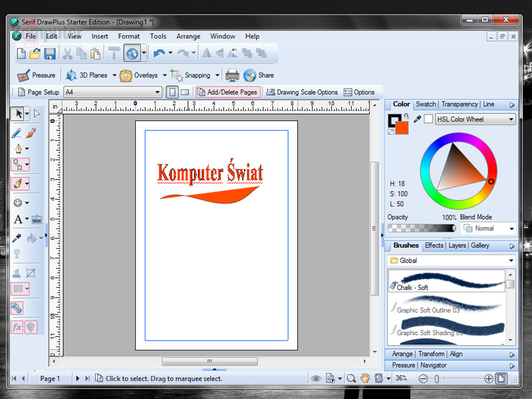Activate the Pan hand tool
Screen dimensions: 532x399
pyautogui.click(x=364, y=378)
